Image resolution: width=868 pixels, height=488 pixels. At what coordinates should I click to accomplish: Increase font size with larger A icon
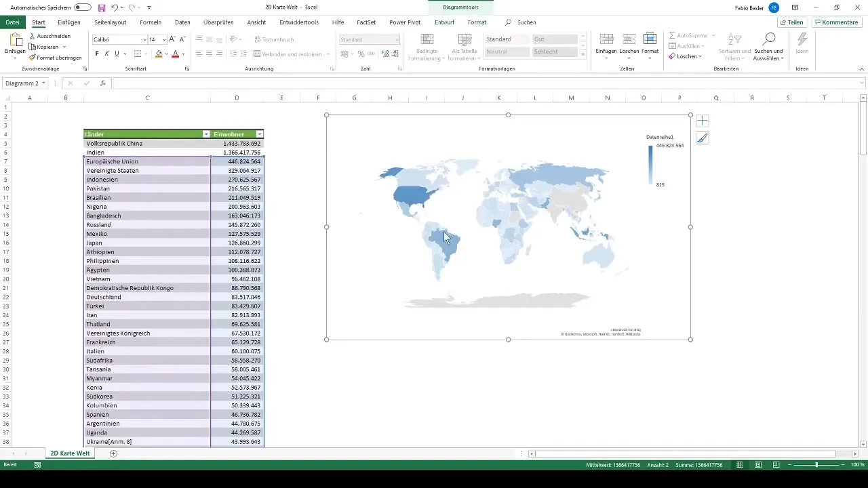[x=172, y=40]
